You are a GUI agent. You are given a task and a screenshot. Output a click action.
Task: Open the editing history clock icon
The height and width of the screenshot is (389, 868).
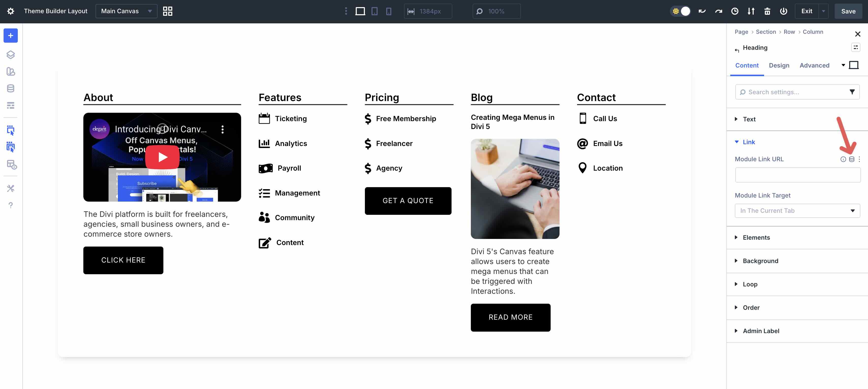coord(735,11)
